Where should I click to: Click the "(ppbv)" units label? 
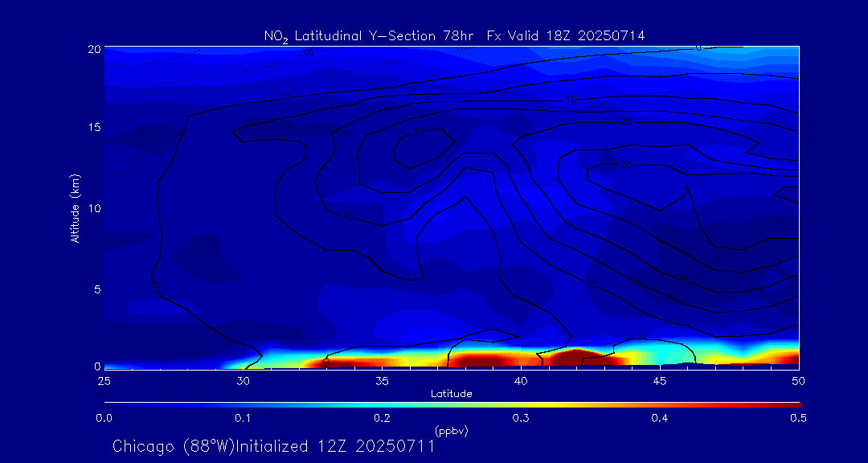click(x=452, y=432)
